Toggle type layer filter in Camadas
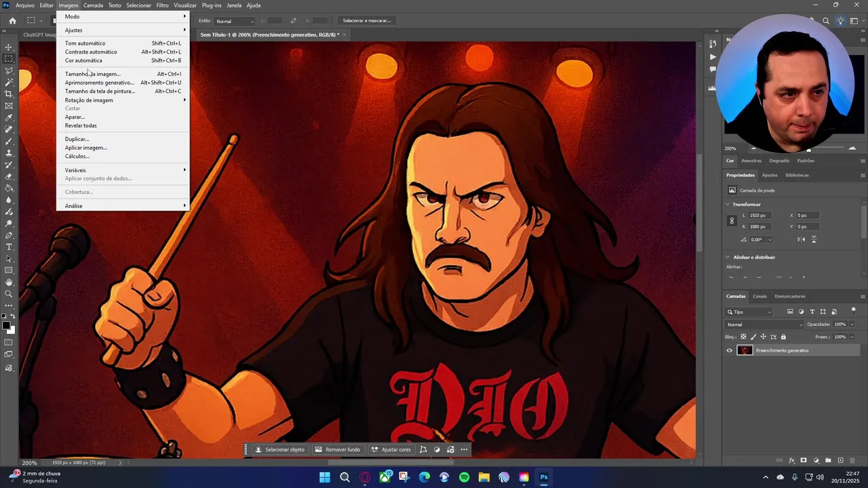Image resolution: width=868 pixels, height=488 pixels. pos(812,312)
